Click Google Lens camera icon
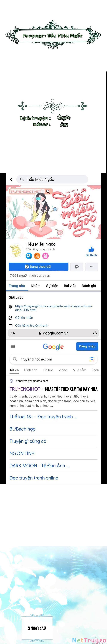The width and height of the screenshot is (107, 644). (x=92, y=359)
